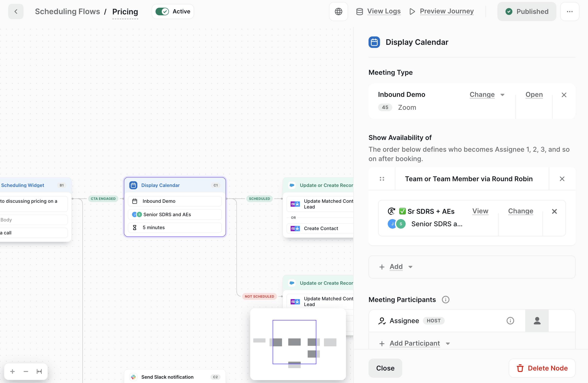Open the Inbound Demo meeting type
The height and width of the screenshot is (383, 588).
pyautogui.click(x=534, y=95)
